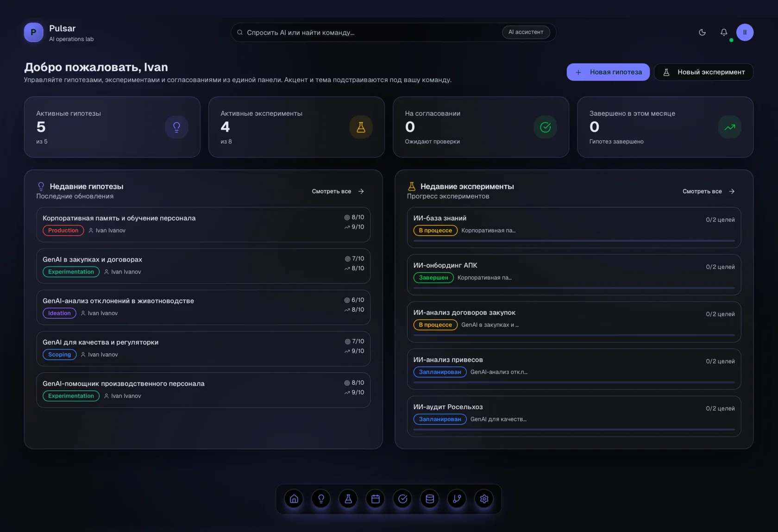The width and height of the screenshot is (778, 532).
Task: Open GenAI-помощник производственного персонала hypothesis
Action: [203, 390]
